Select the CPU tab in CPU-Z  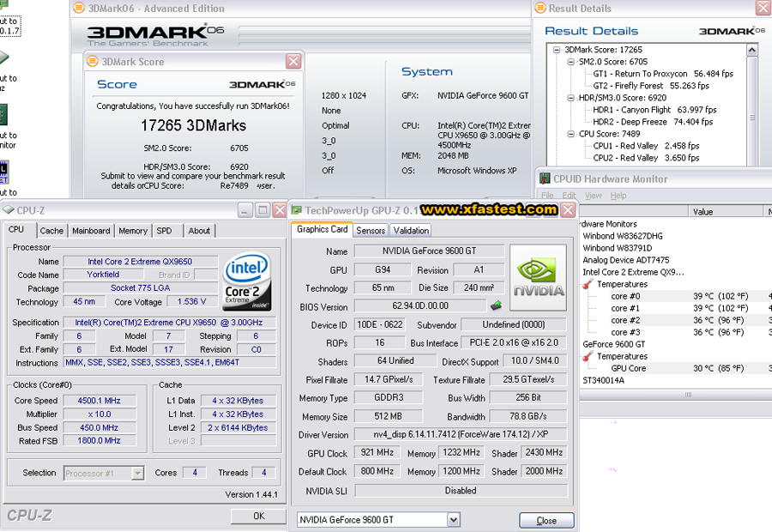pyautogui.click(x=16, y=230)
